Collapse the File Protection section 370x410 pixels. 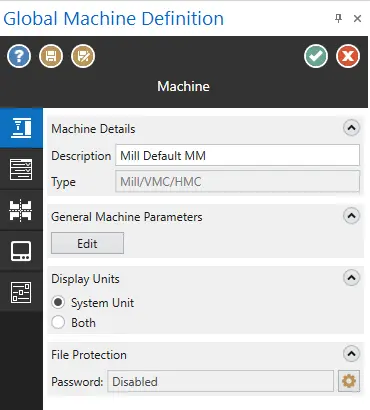pos(351,354)
